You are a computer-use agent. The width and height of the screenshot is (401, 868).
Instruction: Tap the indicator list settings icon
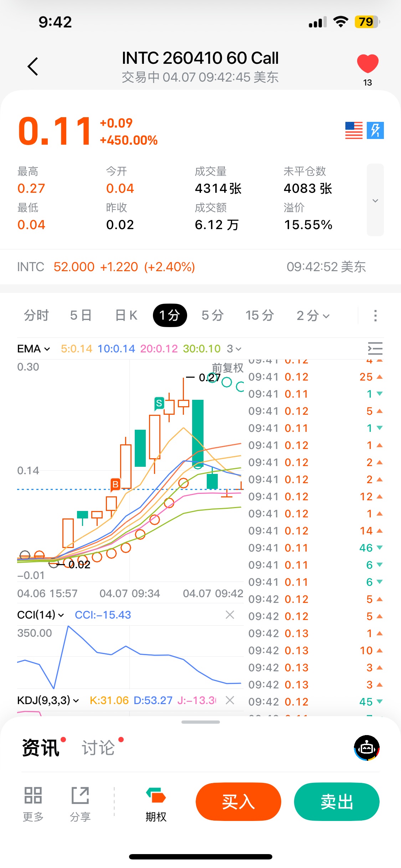pos(375,348)
